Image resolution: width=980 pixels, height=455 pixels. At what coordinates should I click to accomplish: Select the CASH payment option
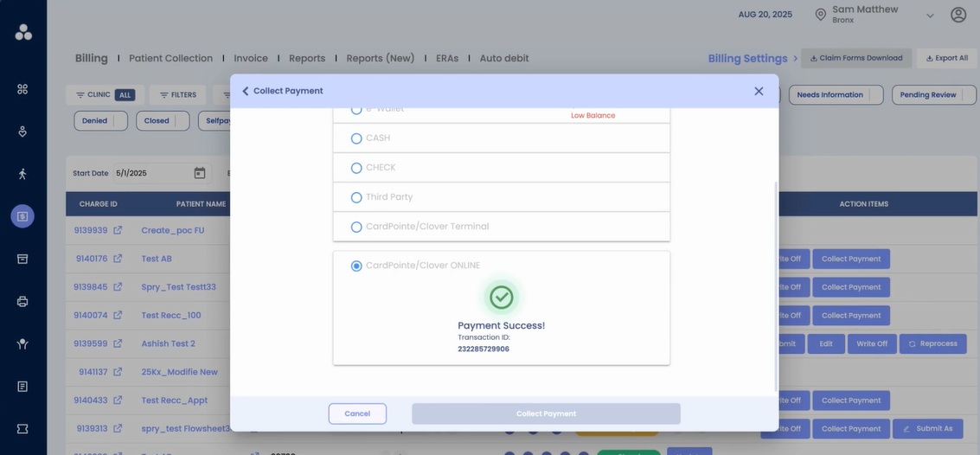(x=356, y=138)
